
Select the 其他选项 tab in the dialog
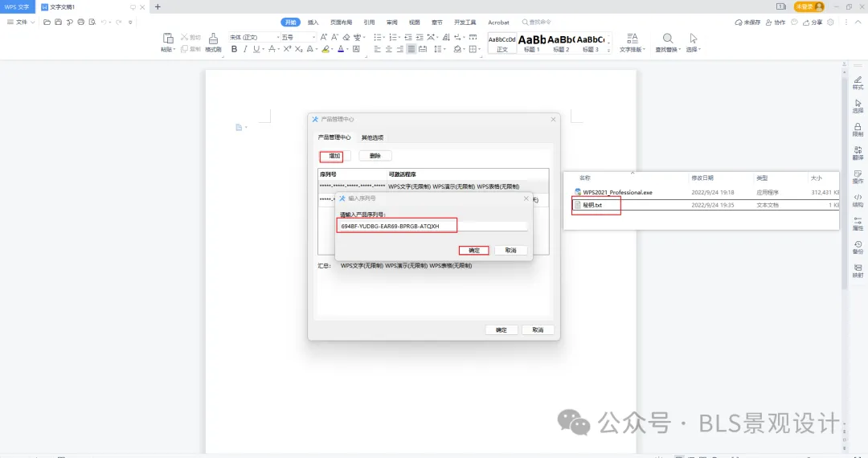372,137
